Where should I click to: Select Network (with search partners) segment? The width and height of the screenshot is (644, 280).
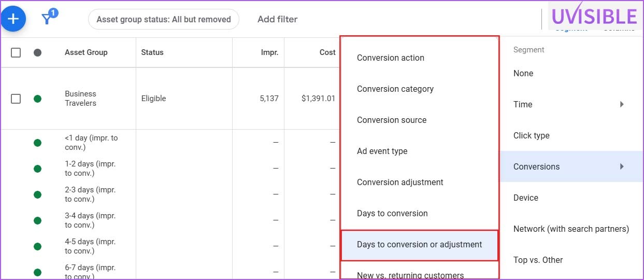tap(572, 229)
